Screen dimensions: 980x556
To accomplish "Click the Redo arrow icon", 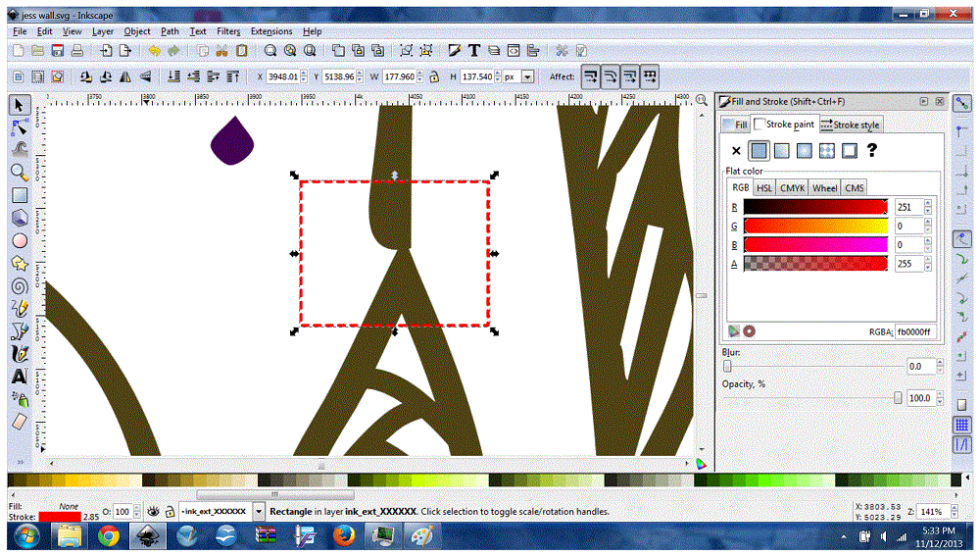I will click(173, 51).
